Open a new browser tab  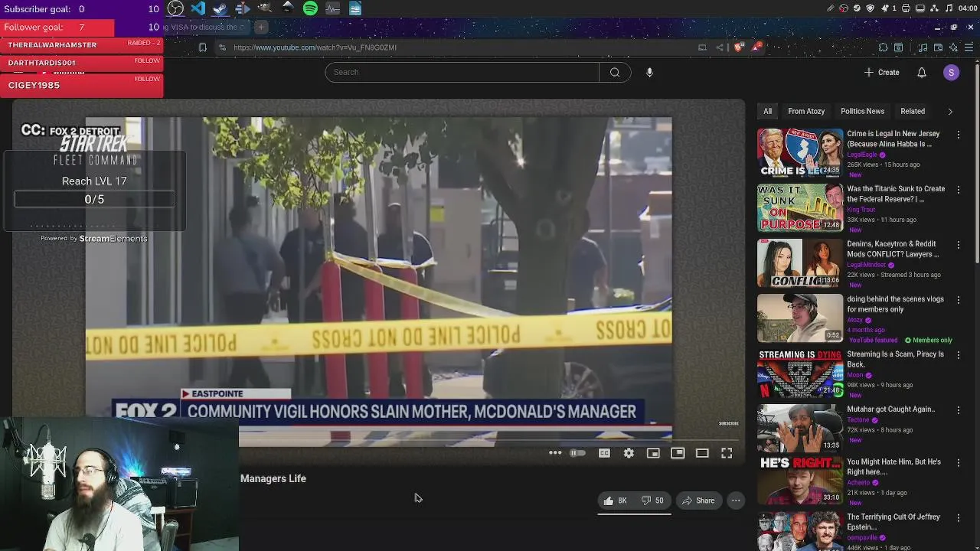(x=260, y=27)
